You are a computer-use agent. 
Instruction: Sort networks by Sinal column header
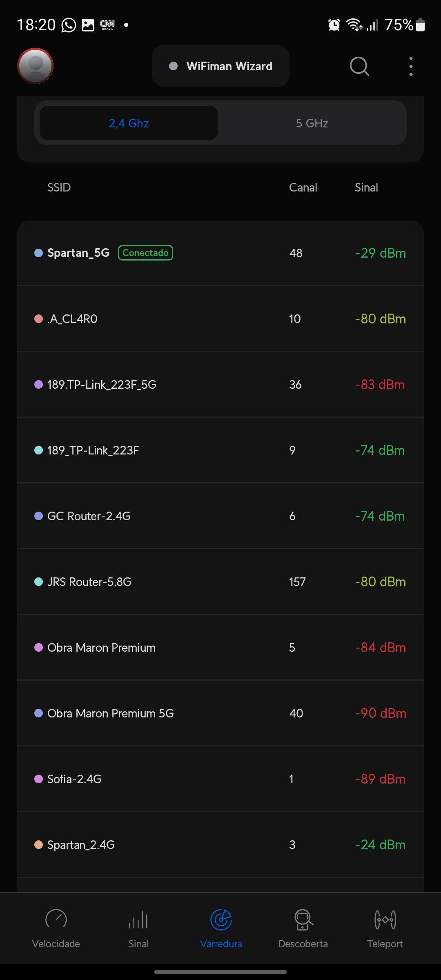coord(366,187)
